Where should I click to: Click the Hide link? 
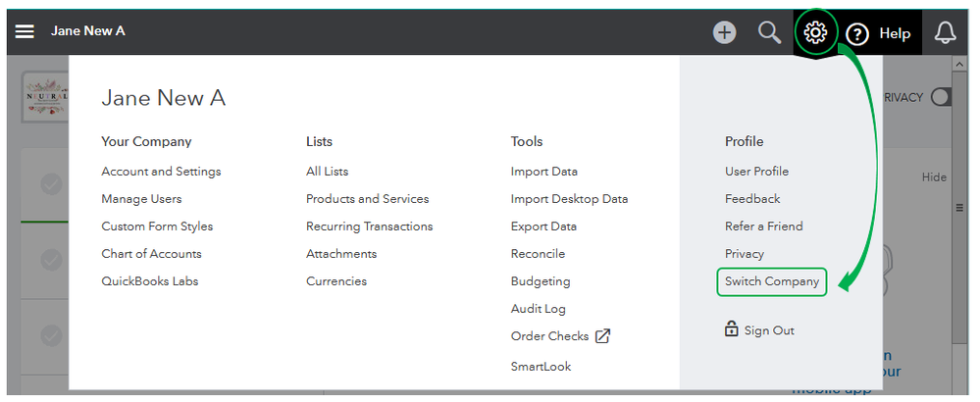(x=934, y=177)
